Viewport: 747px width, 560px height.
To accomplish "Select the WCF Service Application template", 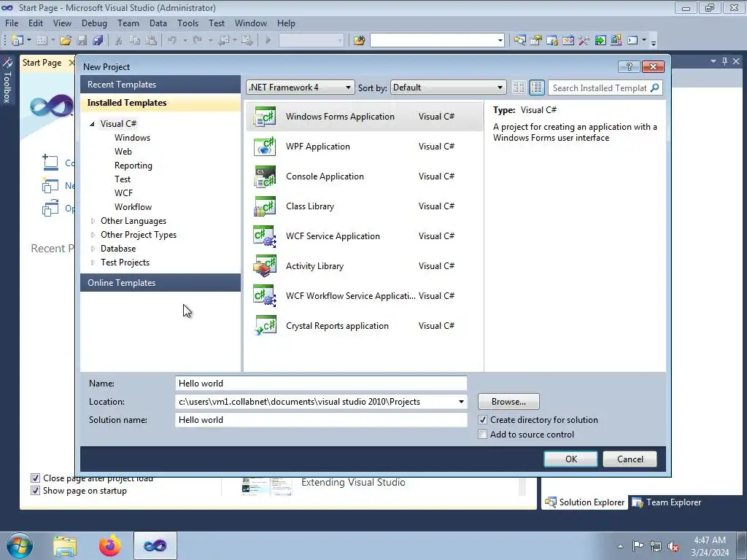I will click(365, 236).
